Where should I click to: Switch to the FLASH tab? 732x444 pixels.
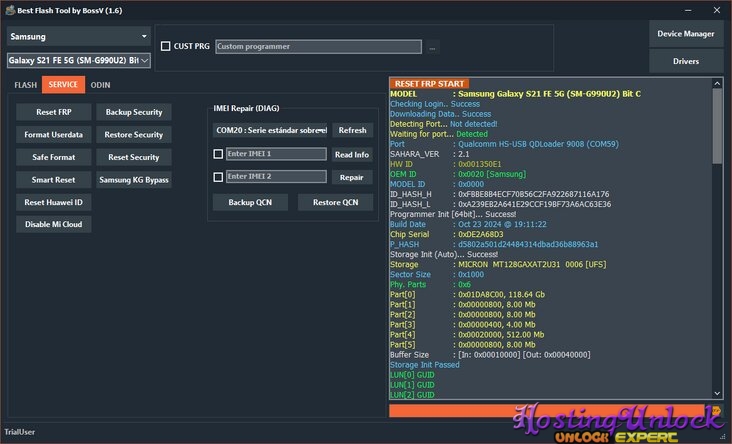coord(25,85)
